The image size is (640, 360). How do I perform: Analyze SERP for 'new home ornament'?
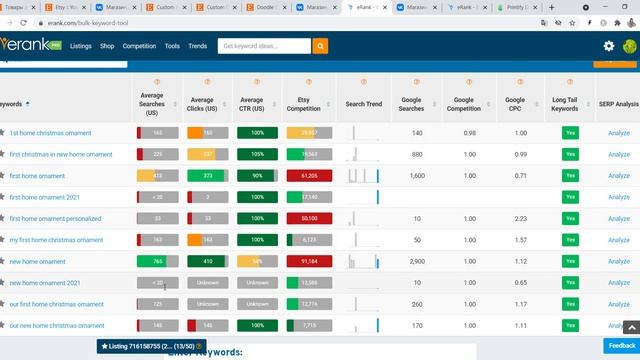[x=619, y=261]
